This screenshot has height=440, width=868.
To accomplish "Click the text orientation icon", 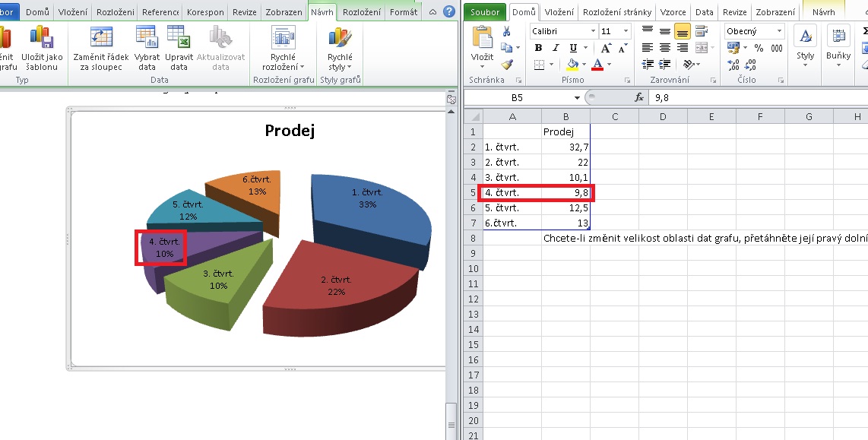I will (688, 65).
